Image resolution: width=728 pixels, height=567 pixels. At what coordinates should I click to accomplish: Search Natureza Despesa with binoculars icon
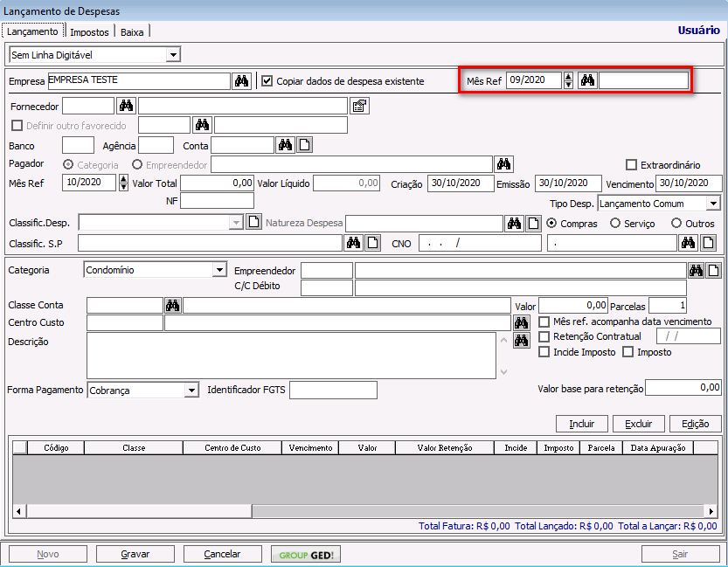click(x=515, y=224)
